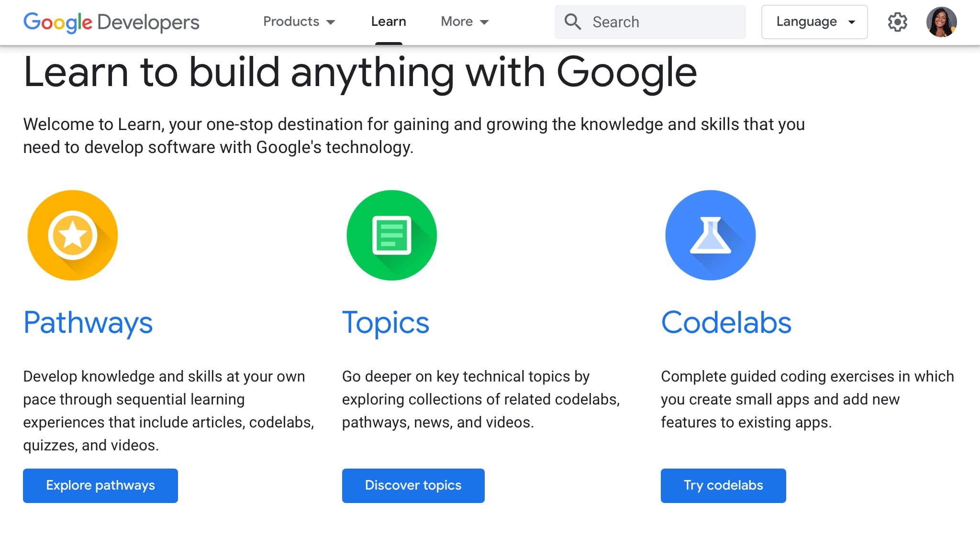Viewport: 980px width, 536px height.
Task: Click the green Topics document icon
Action: [x=391, y=235]
